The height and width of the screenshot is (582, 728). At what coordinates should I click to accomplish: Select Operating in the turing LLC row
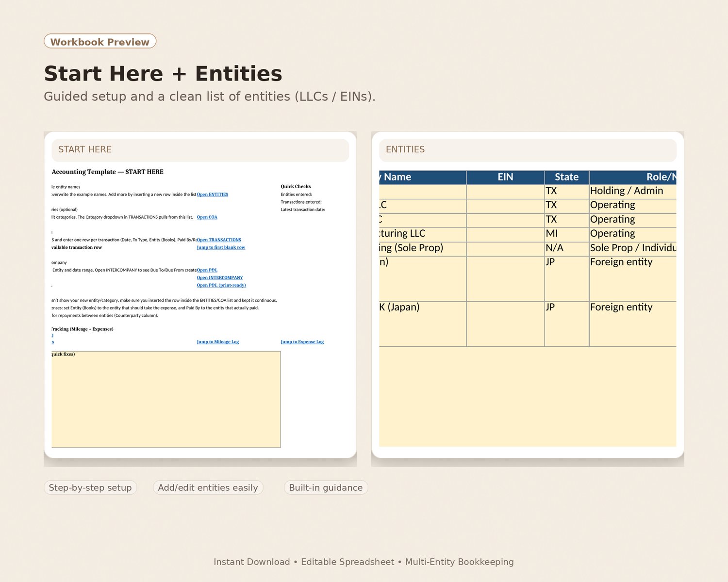pos(633,234)
